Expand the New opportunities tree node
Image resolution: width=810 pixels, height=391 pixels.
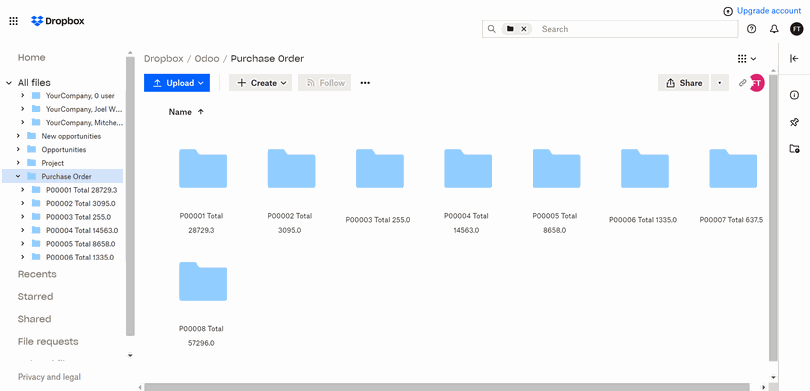(x=18, y=136)
